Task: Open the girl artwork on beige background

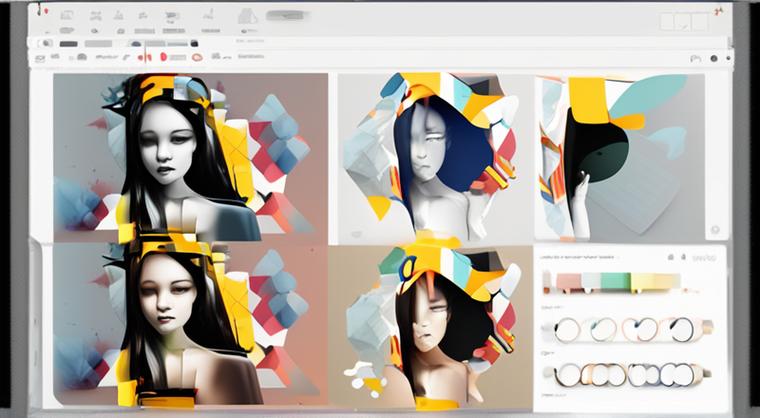Action: tap(431, 327)
